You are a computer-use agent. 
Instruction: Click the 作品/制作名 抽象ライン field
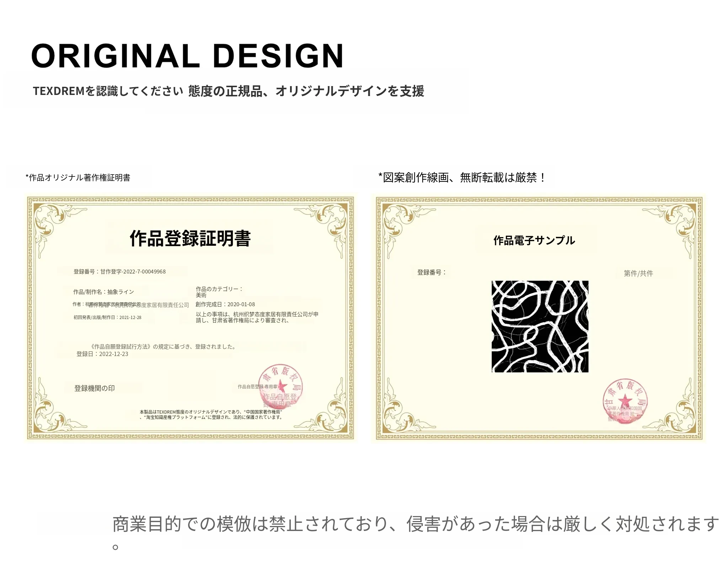(103, 292)
